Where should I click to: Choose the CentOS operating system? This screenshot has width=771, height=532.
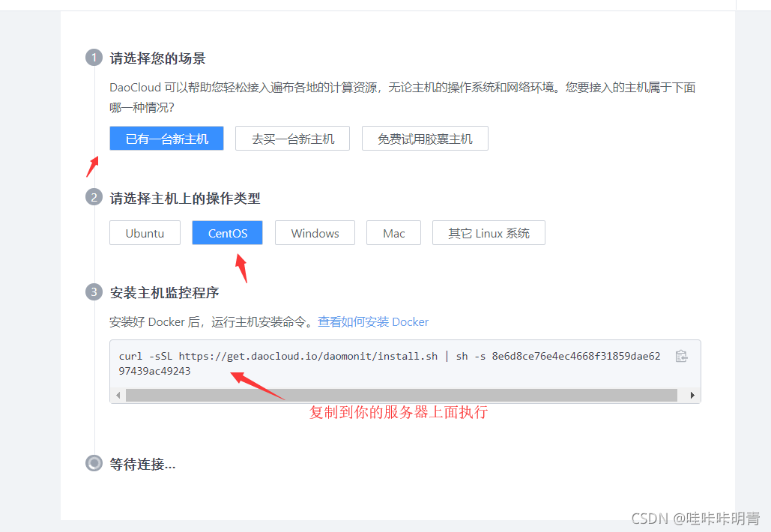pos(227,233)
